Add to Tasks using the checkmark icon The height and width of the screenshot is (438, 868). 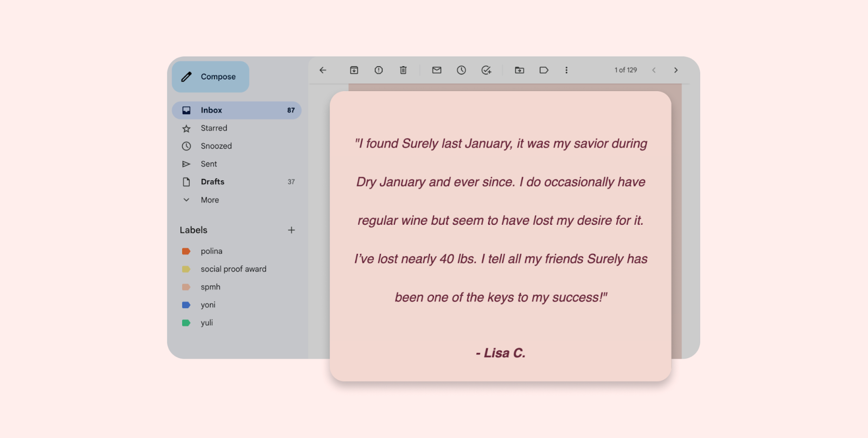486,70
